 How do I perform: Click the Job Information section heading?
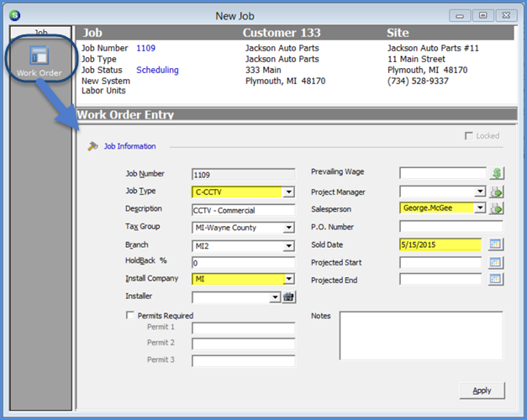click(x=129, y=146)
